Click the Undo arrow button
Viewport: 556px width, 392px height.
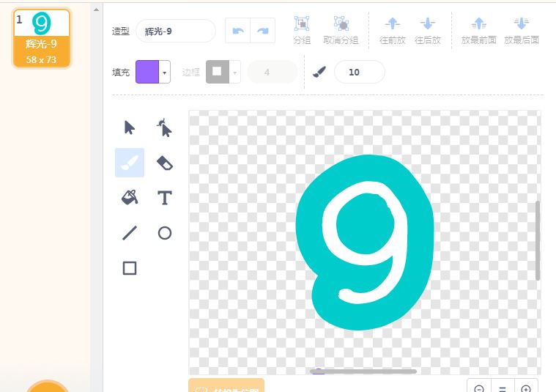pyautogui.click(x=238, y=31)
